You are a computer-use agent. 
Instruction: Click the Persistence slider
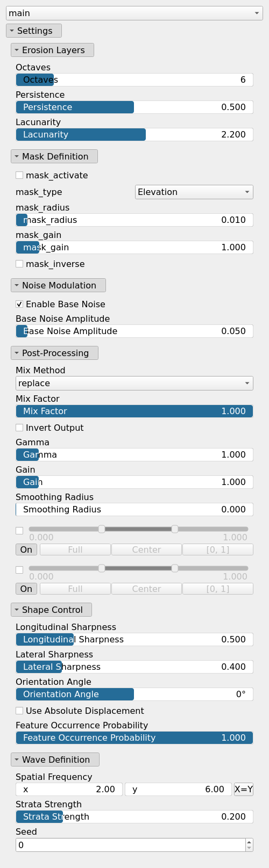(x=134, y=107)
